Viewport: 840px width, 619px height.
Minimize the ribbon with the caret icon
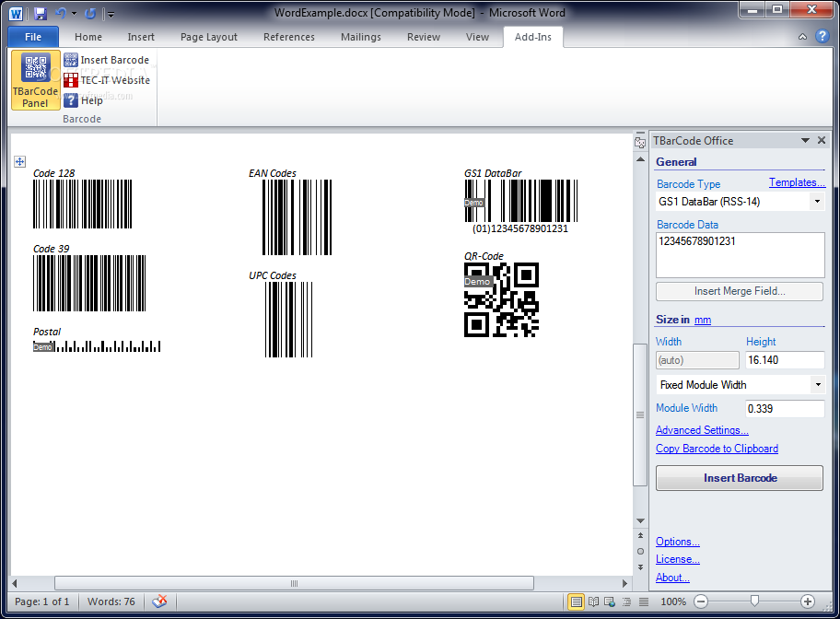(x=802, y=37)
